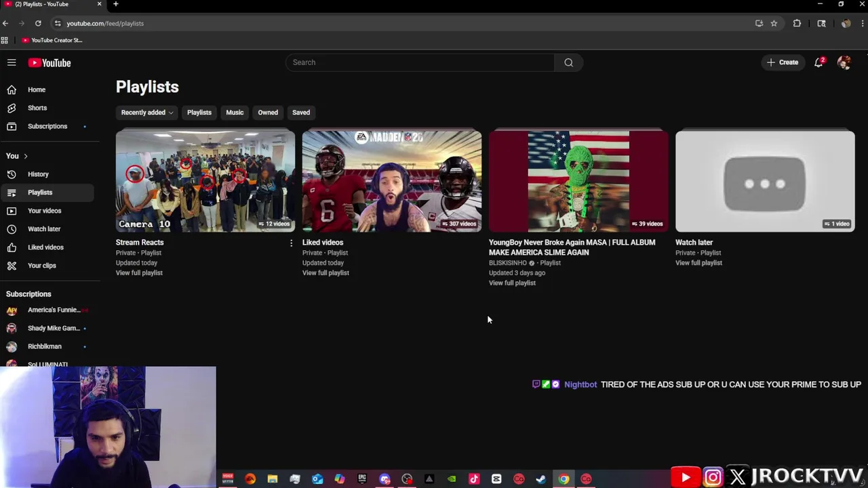Open Stream Reacts playlist thumbnail
Screen dimensions: 868x488
(205, 181)
